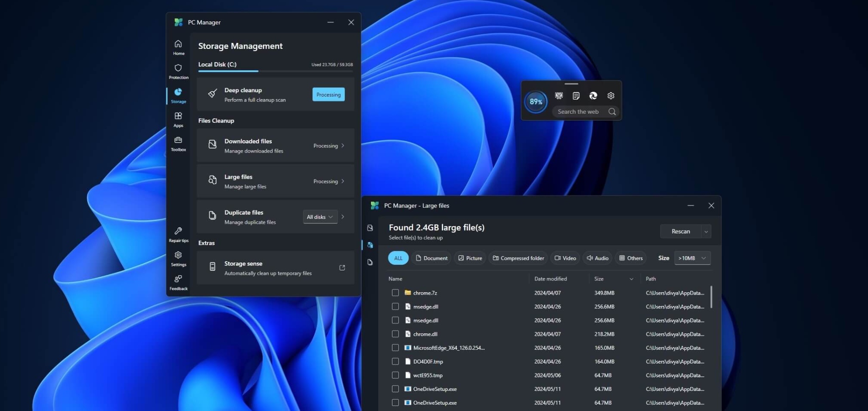Click the 89% memory boost circle
This screenshot has height=411, width=868.
(536, 101)
